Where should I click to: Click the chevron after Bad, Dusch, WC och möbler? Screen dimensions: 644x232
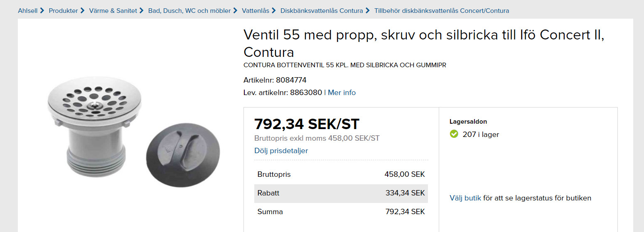point(236,10)
